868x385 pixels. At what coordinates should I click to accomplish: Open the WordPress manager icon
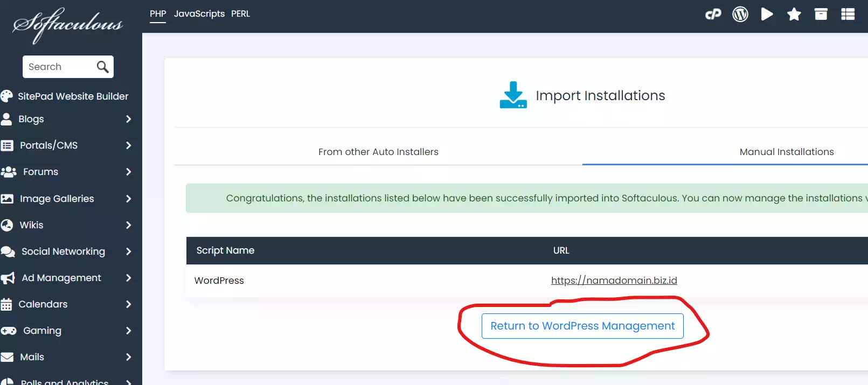tap(740, 14)
